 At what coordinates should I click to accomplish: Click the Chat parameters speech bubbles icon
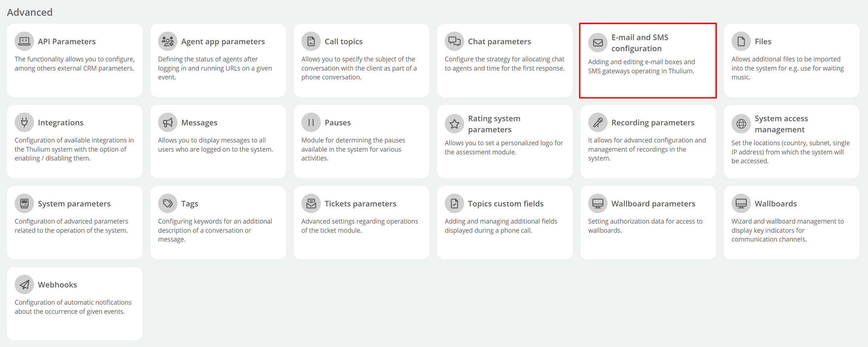(x=455, y=41)
